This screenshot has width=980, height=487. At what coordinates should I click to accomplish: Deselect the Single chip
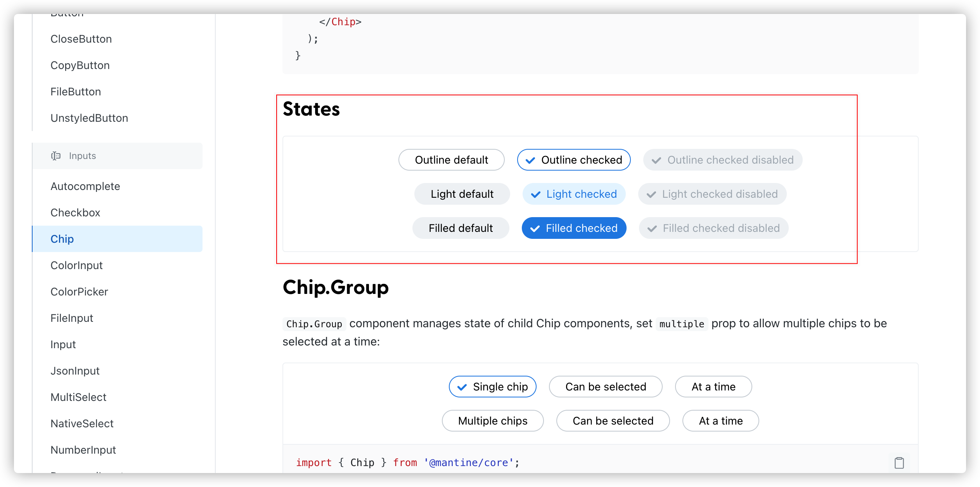coord(492,387)
